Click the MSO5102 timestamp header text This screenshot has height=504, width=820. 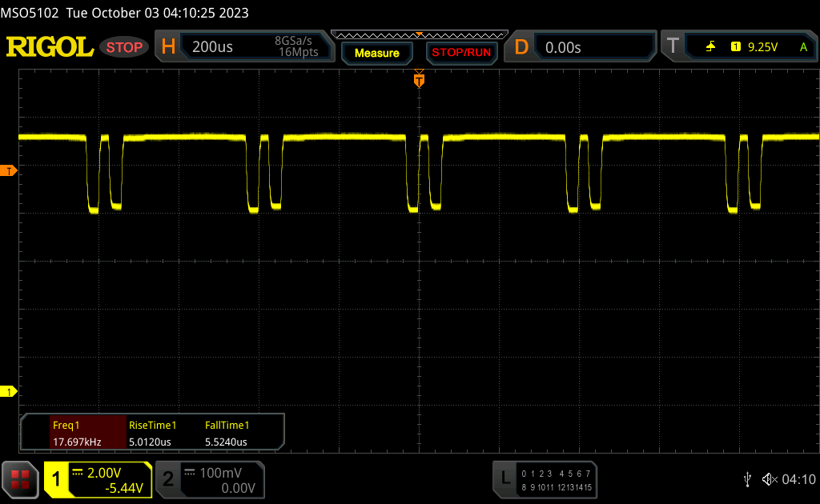124,13
